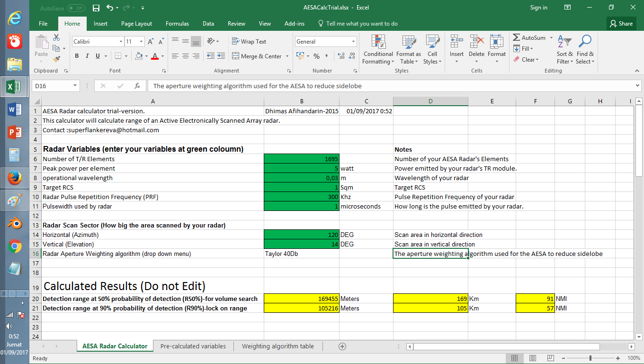Open Blender from the taskbar
The width and height of the screenshot is (644, 364).
(14, 223)
